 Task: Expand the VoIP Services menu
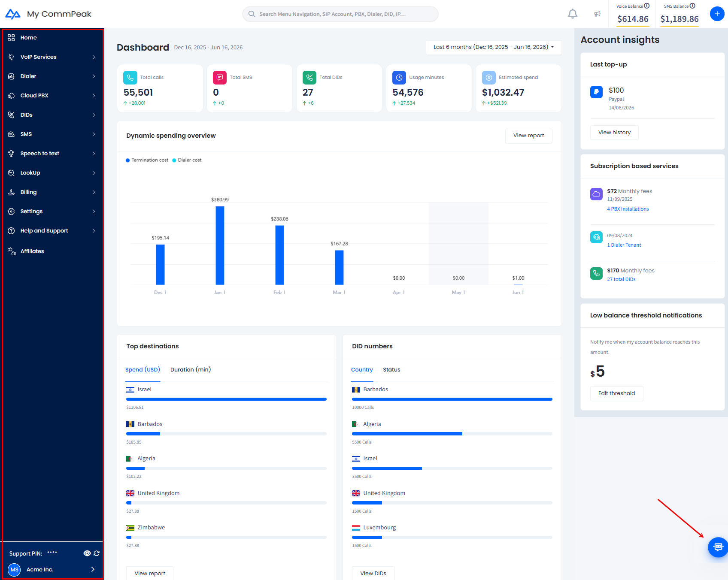[52, 57]
